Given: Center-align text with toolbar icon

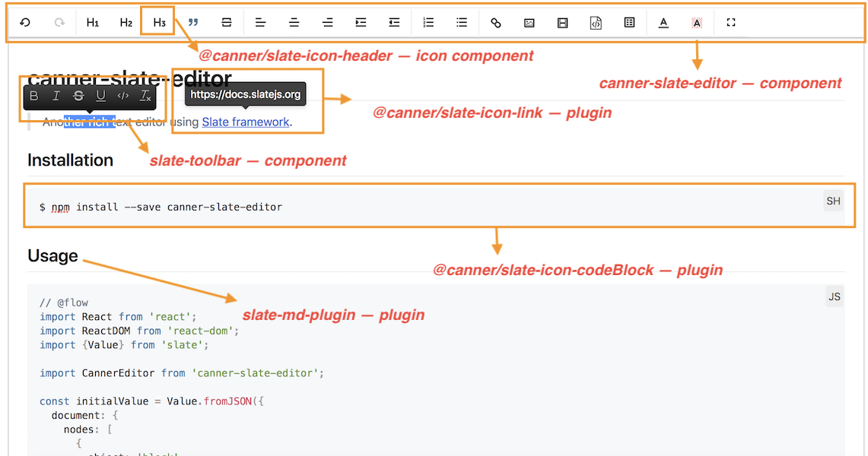Looking at the screenshot, I should point(294,23).
